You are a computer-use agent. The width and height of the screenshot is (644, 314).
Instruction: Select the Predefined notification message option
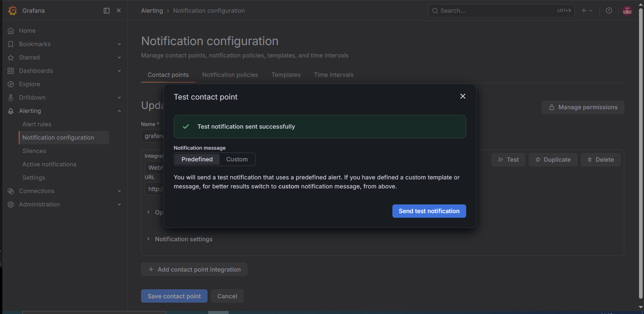tap(197, 159)
